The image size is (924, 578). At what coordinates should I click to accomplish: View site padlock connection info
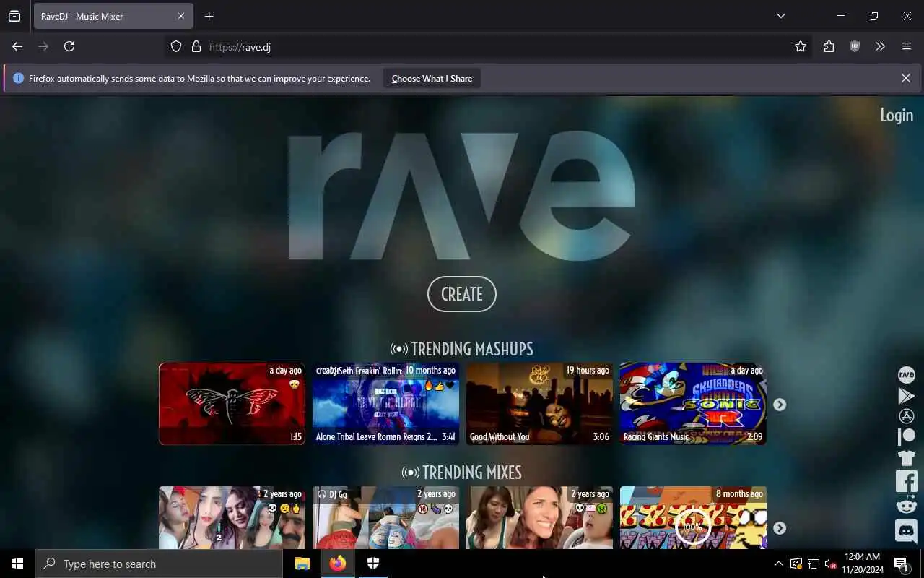click(196, 46)
